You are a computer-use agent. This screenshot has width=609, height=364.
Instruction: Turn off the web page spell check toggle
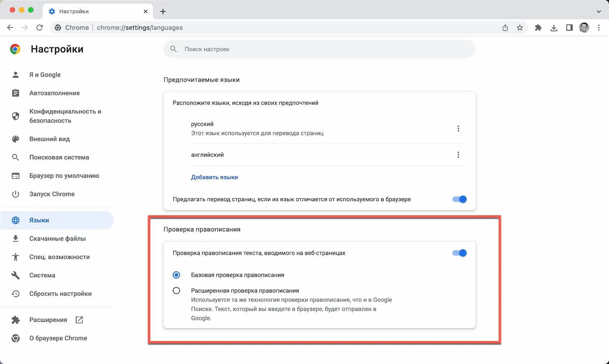(x=460, y=253)
